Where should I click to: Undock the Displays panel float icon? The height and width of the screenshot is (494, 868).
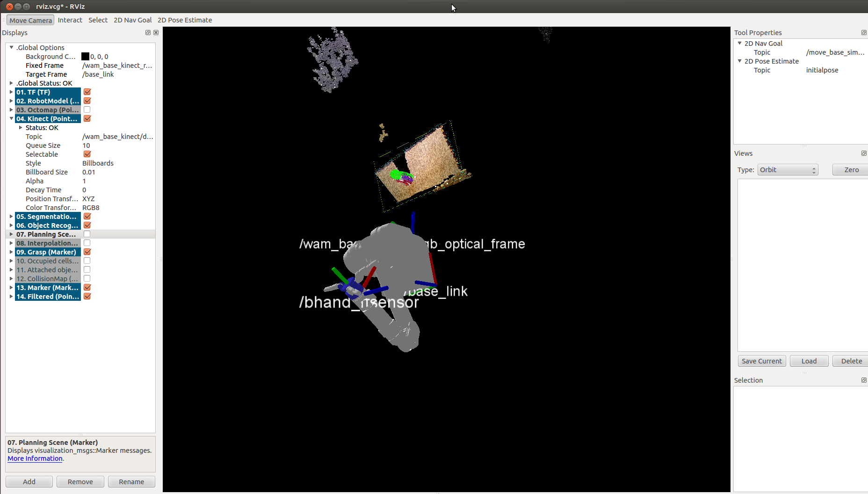pos(148,33)
